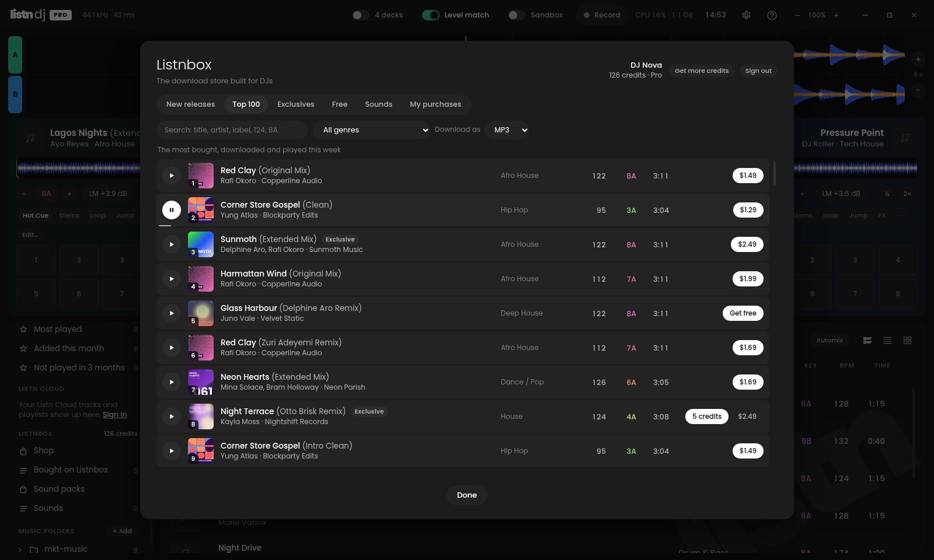Get Glass Harbour for free

[743, 313]
